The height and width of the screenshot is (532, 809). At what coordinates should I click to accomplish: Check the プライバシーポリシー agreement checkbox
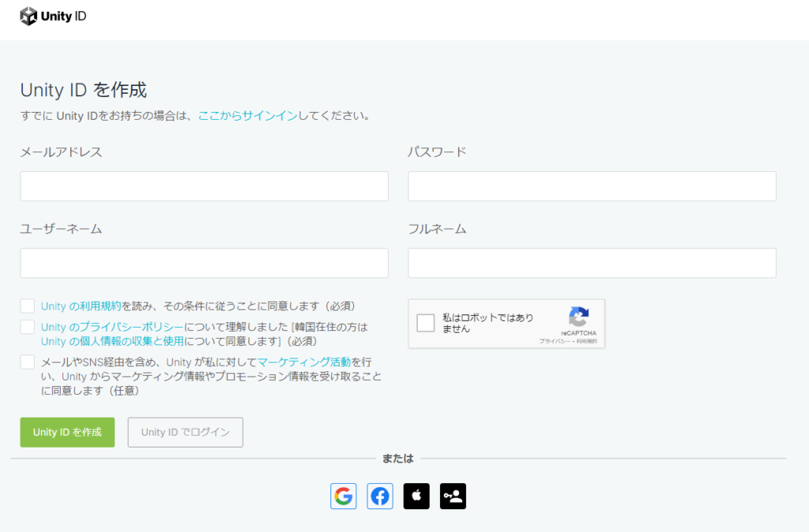coord(28,327)
